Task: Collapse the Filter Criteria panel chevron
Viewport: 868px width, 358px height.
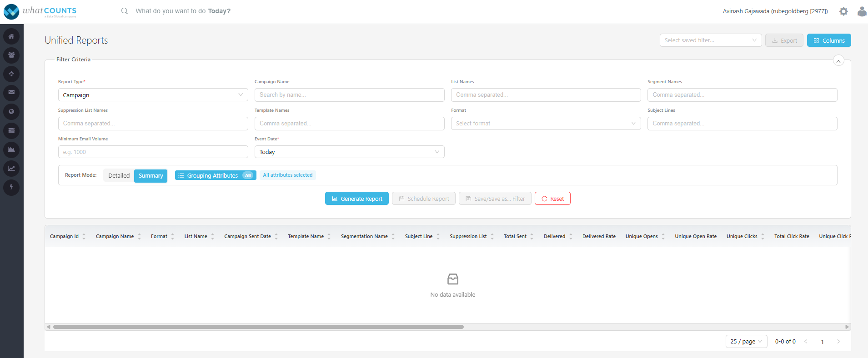Action: pos(838,60)
